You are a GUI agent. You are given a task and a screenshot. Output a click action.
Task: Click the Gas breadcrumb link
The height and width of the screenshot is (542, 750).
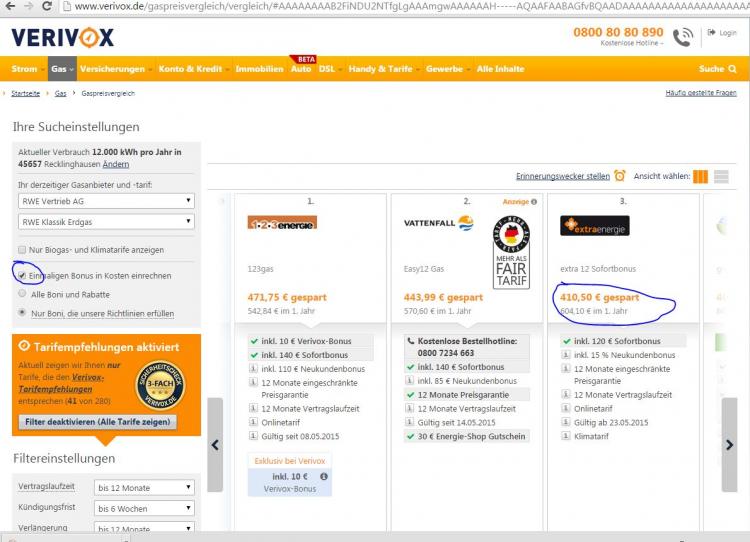point(60,93)
